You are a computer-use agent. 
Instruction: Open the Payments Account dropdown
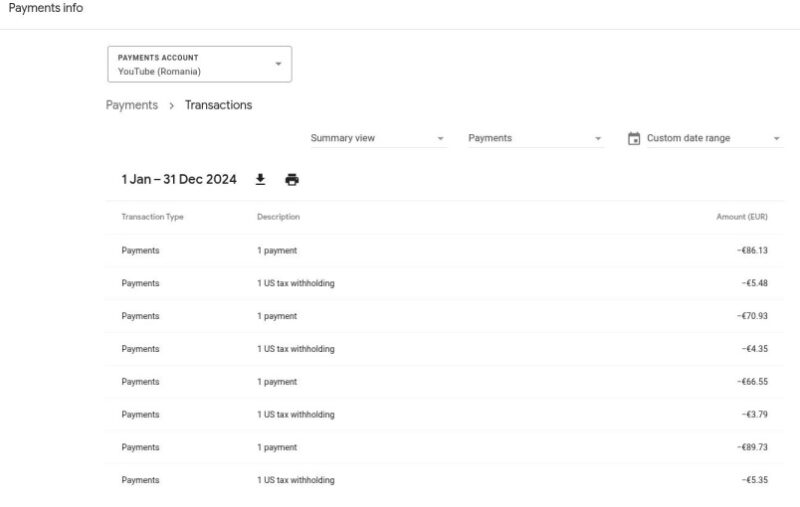point(199,64)
